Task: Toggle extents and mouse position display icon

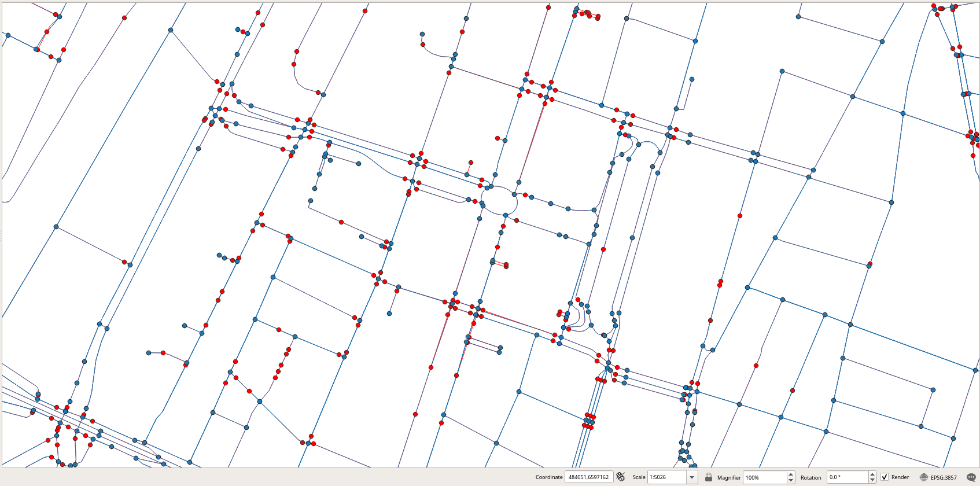Action: click(x=621, y=477)
